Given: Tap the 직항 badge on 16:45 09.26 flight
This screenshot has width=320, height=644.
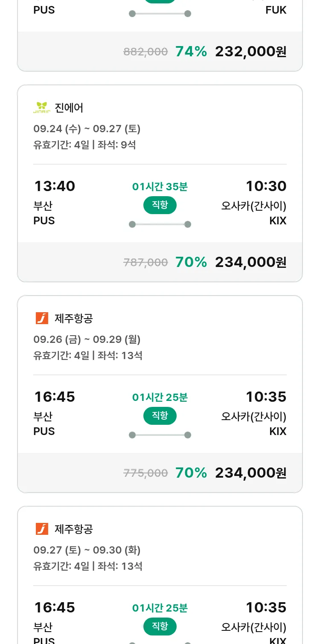Looking at the screenshot, I should 160,416.
